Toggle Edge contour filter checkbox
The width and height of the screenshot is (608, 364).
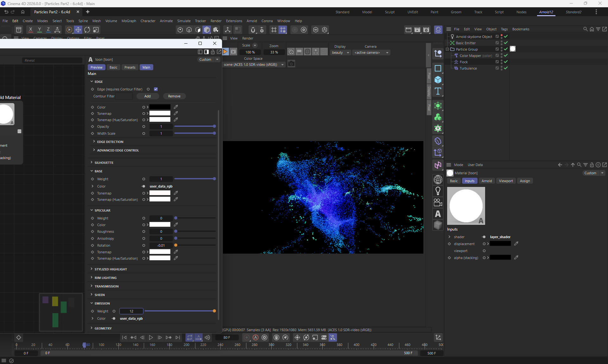pyautogui.click(x=156, y=89)
